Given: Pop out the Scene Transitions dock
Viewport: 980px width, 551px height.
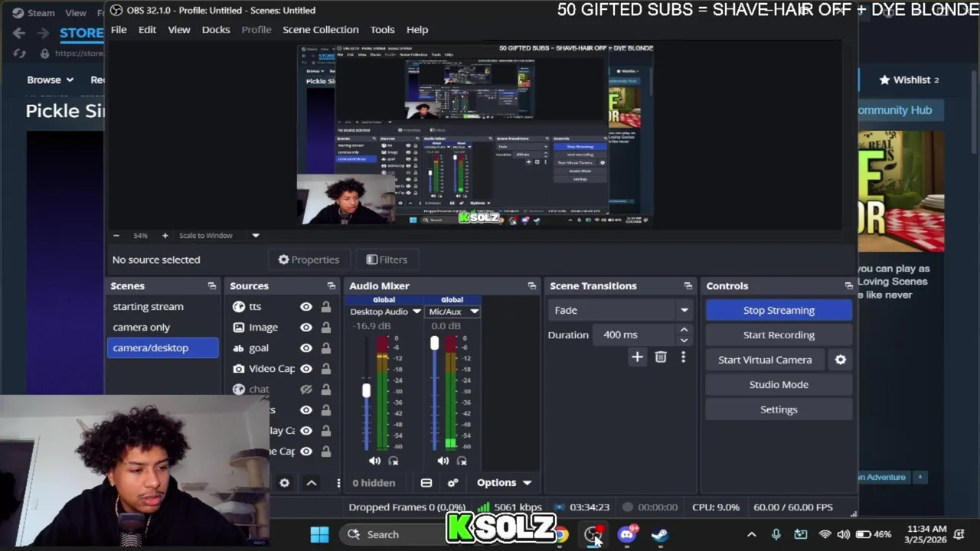Looking at the screenshot, I should [x=688, y=285].
